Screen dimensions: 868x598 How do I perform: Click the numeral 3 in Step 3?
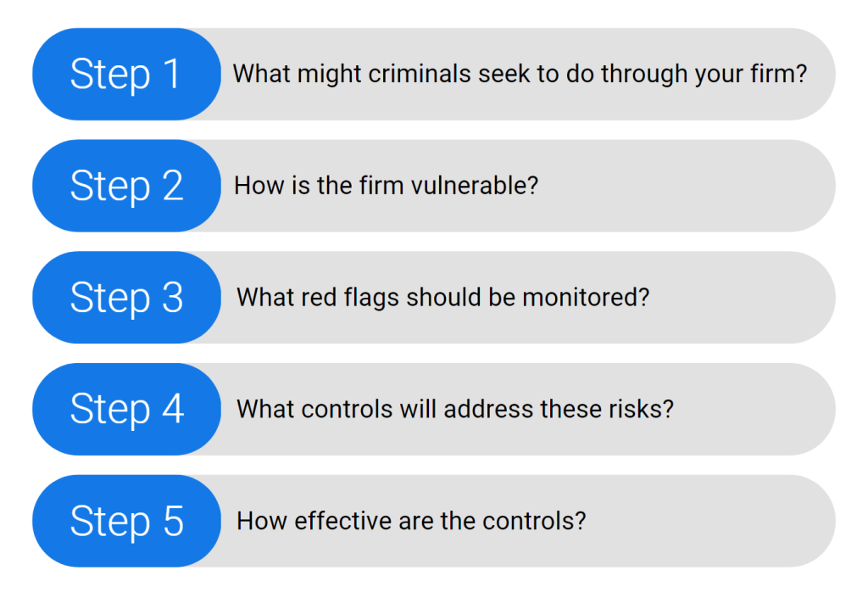[x=173, y=298]
